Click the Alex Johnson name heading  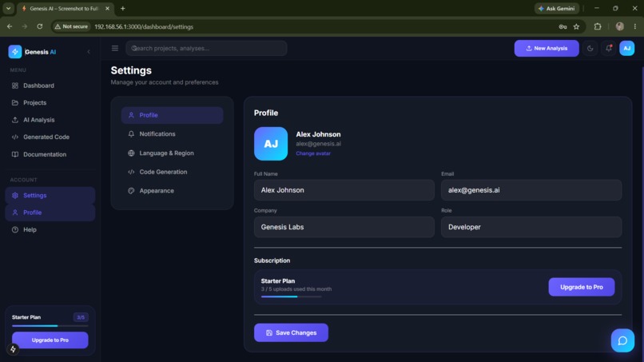pos(318,134)
